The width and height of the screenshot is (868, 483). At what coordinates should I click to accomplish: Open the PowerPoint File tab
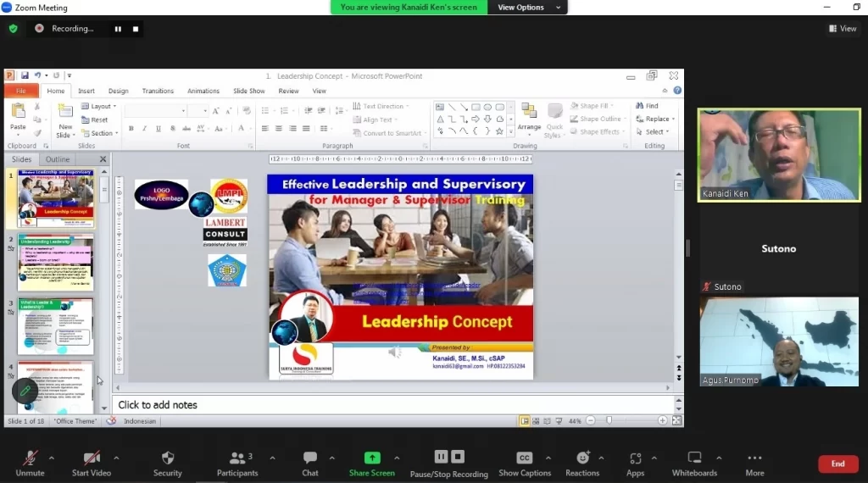tap(21, 91)
